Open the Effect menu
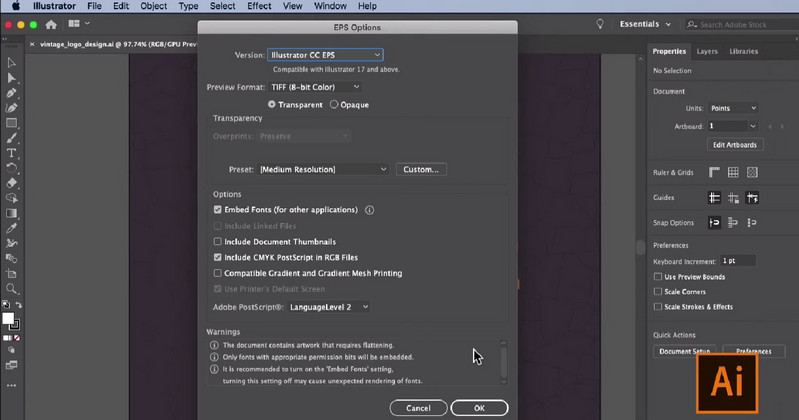Image resolution: width=799 pixels, height=420 pixels. coord(259,6)
